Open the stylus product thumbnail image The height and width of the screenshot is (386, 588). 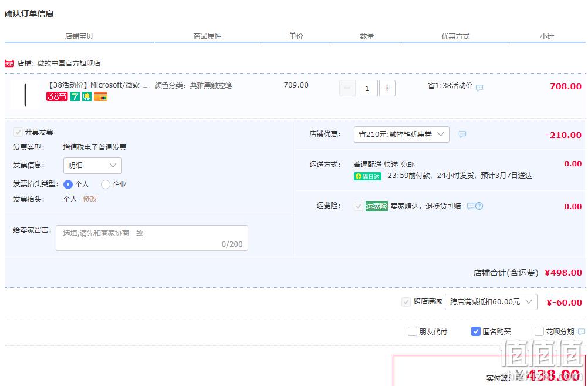(x=25, y=95)
